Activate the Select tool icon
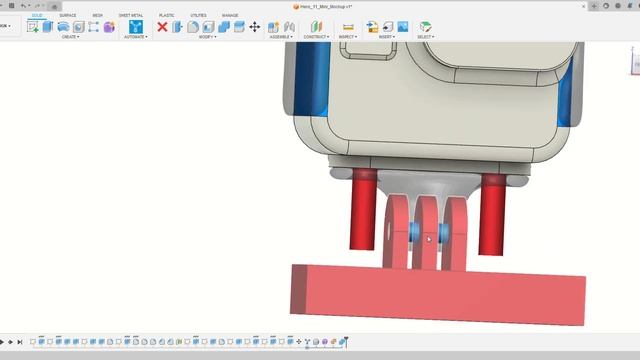Screen dimensions: 640x360 click(425, 27)
